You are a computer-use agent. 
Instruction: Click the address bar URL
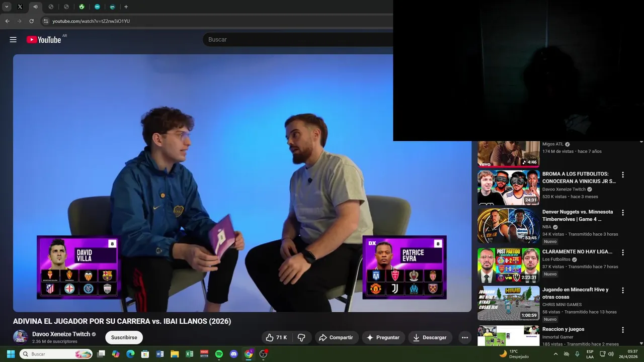coord(91,21)
